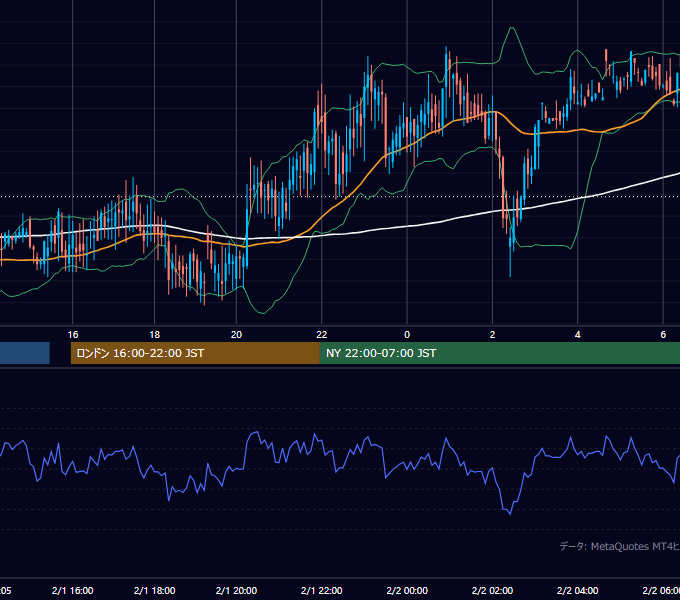Select the ロンドン 16:00-22:00 JST session bar
The width and height of the screenshot is (680, 600).
195,353
